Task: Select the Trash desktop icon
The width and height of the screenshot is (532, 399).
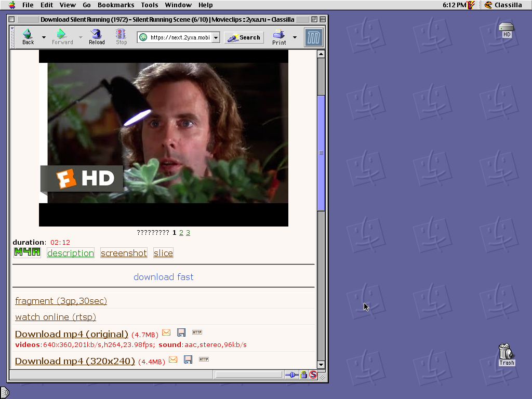Action: click(x=507, y=354)
